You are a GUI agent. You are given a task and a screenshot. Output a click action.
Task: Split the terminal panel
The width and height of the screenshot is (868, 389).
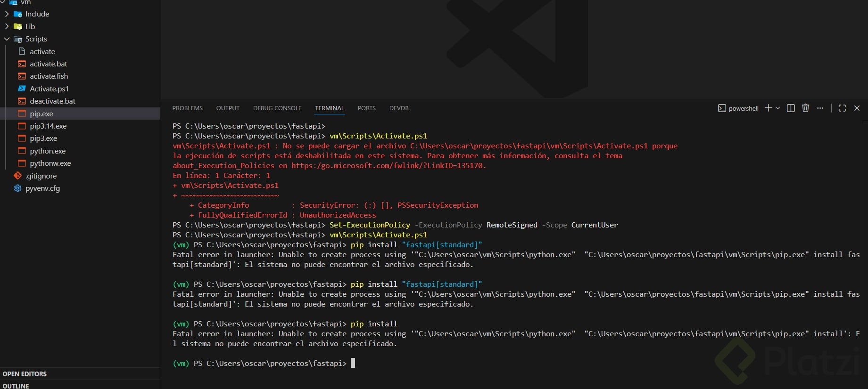click(791, 108)
